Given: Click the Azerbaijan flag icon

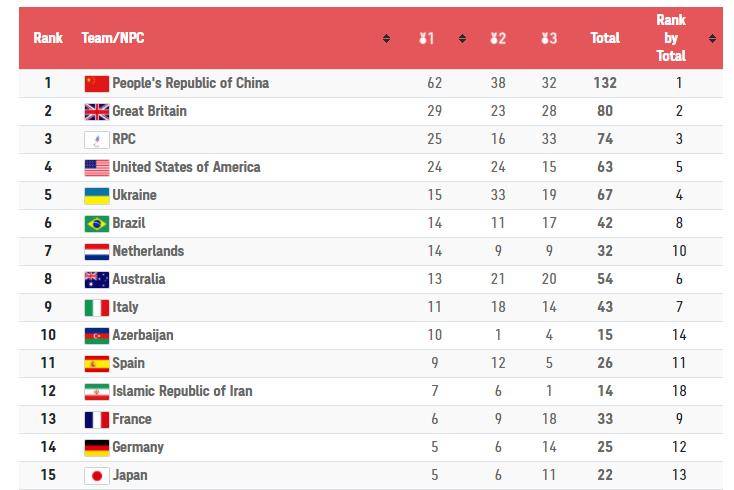Looking at the screenshot, I should click(97, 336).
